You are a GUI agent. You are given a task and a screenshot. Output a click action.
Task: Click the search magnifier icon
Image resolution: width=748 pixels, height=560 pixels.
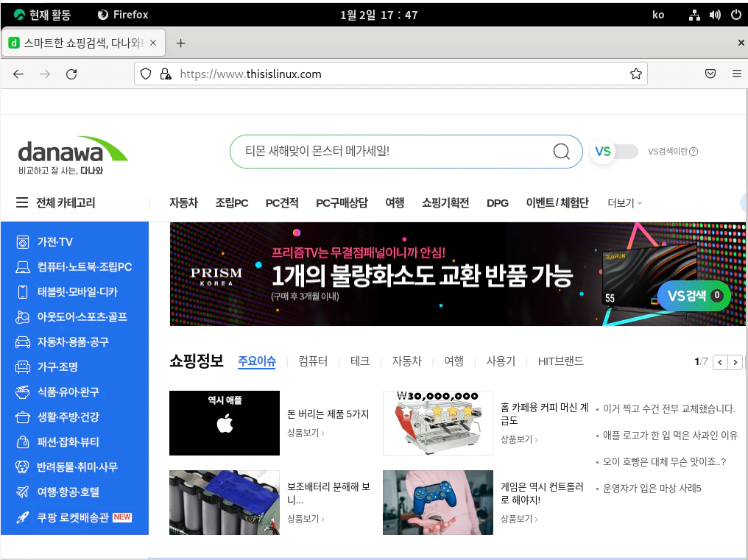tap(561, 152)
